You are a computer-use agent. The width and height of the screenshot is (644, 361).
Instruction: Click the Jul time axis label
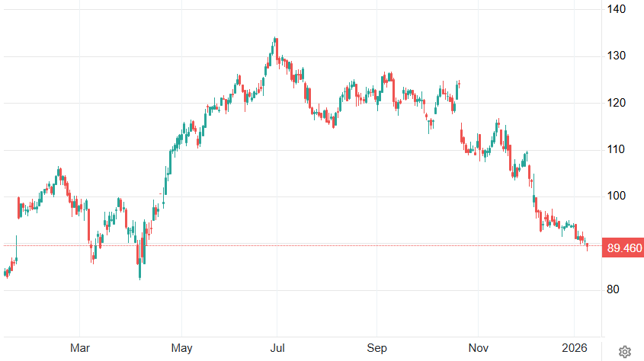click(277, 348)
